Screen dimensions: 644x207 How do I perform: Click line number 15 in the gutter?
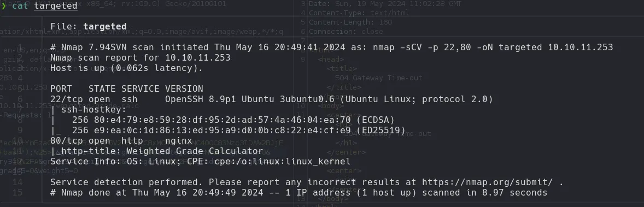(17, 193)
